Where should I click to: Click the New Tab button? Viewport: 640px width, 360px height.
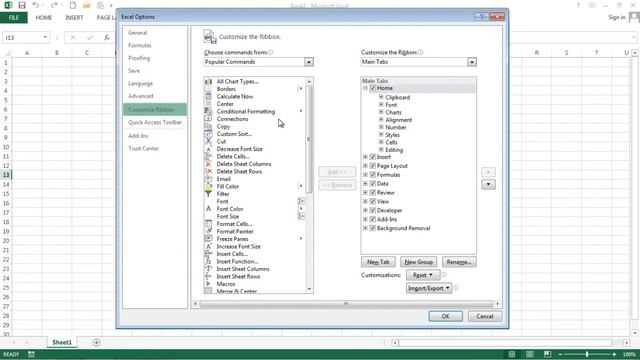pos(378,262)
